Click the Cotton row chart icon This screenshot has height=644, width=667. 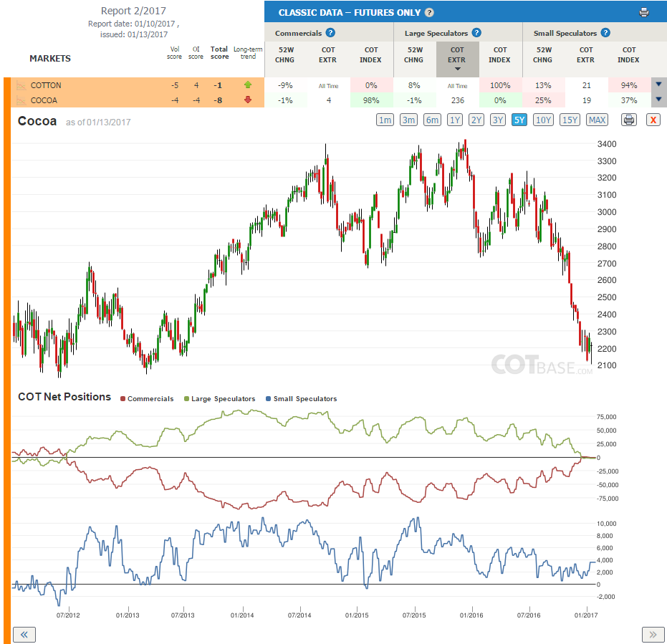pyautogui.click(x=21, y=85)
